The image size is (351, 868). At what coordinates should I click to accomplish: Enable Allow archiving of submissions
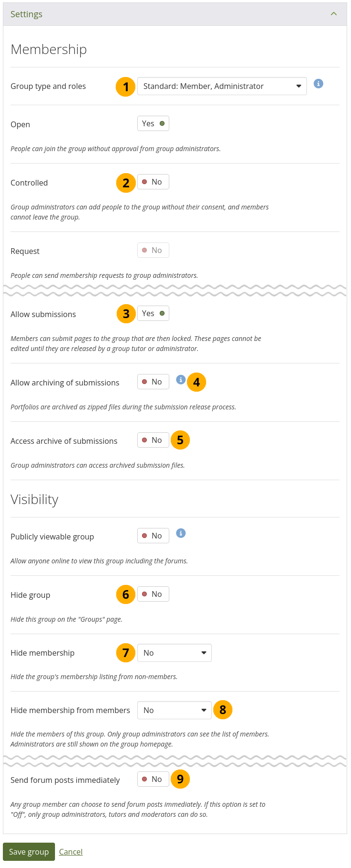[x=153, y=382]
